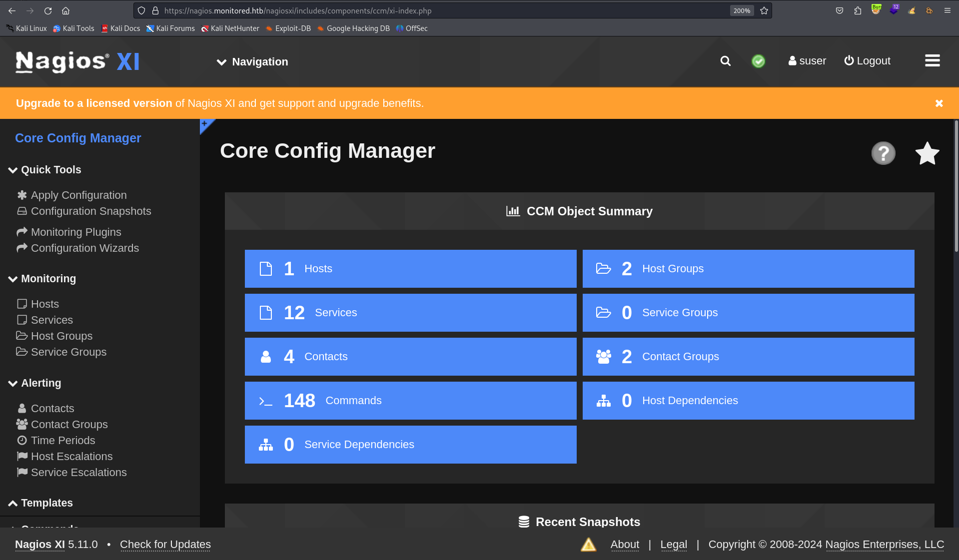Click the blue plus corner tab icon
Viewport: 959px width, 560px height.
(204, 124)
